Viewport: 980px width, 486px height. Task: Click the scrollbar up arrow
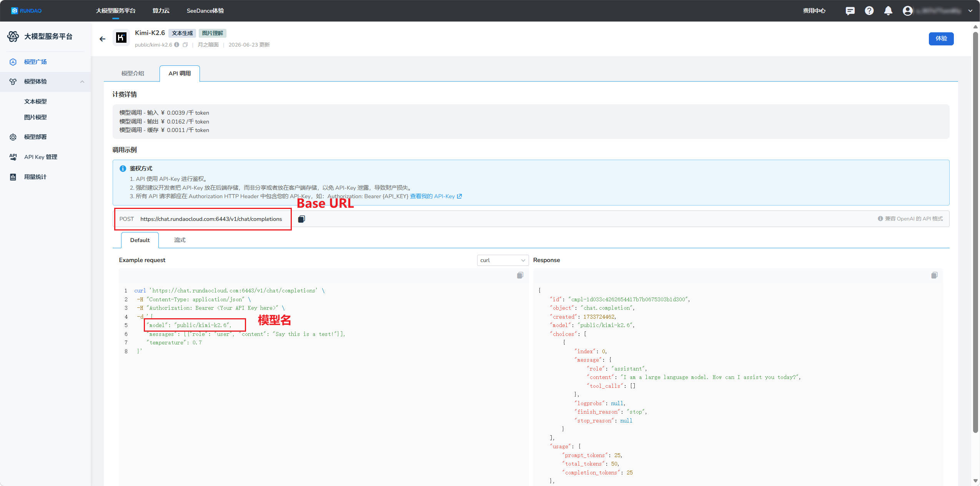click(x=975, y=27)
